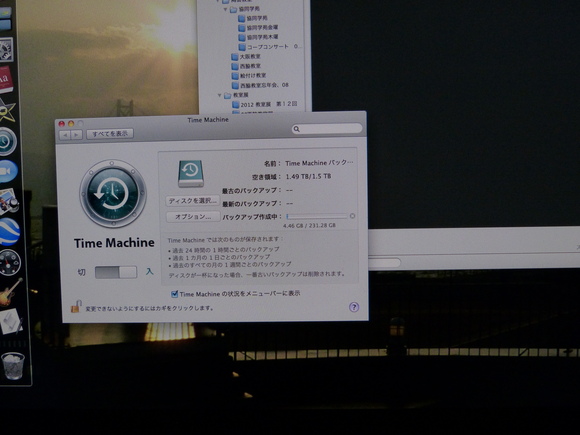
Task: Click the 1.49 TB/1.5 TB free space value
Action: click(x=308, y=176)
